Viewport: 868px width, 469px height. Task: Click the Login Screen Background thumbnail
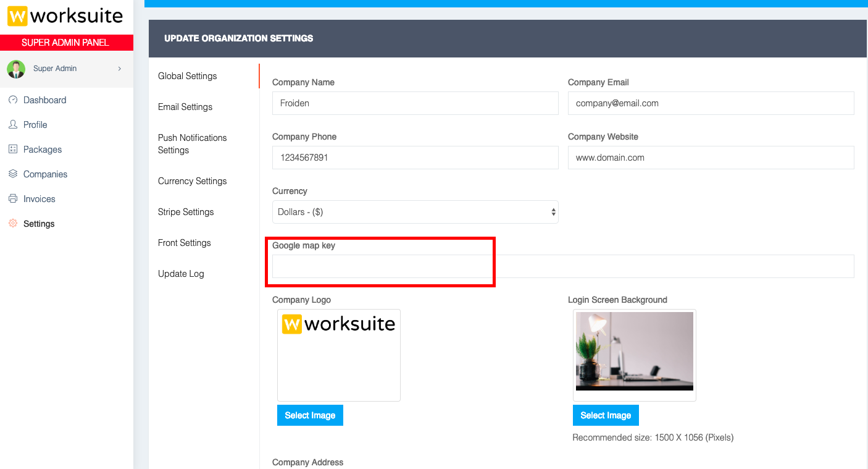click(x=634, y=351)
